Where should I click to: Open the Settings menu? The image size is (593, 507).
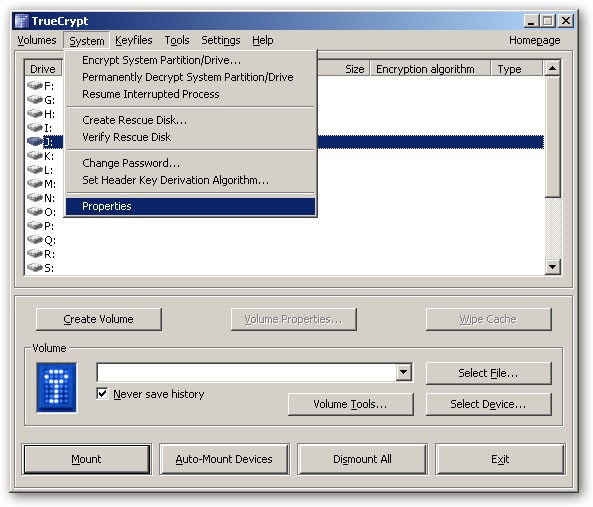[220, 40]
